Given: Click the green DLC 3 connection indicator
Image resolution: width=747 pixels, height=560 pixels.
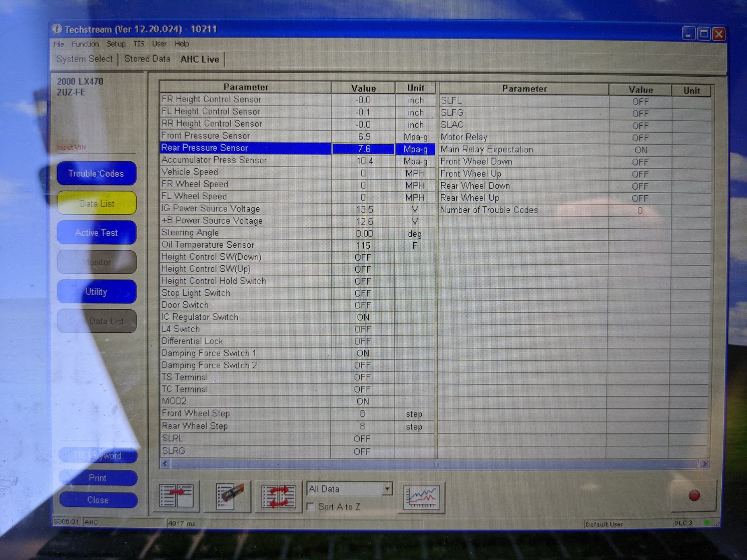Looking at the screenshot, I should pos(707,523).
